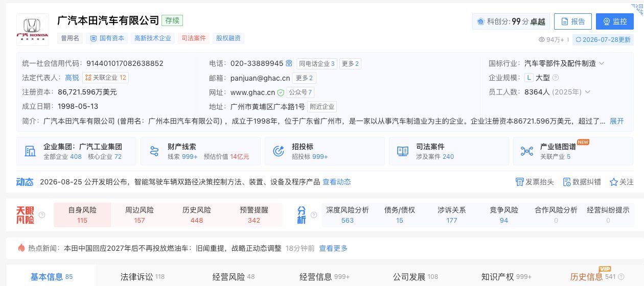Image resolution: width=644 pixels, height=286 pixels.
Task: Select 自身风险 115 risk tab
Action: click(82, 215)
